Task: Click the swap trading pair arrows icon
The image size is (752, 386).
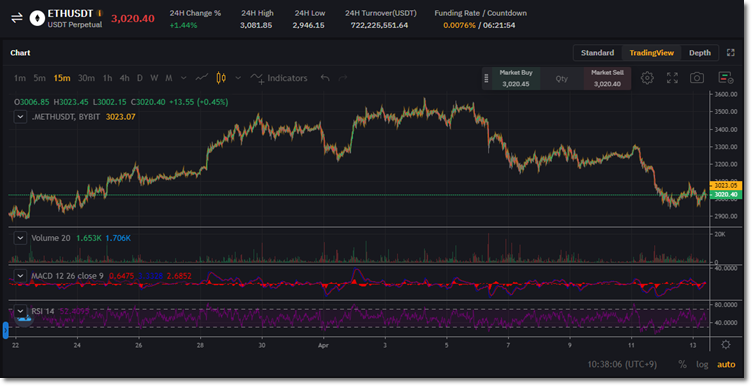Action: point(17,18)
